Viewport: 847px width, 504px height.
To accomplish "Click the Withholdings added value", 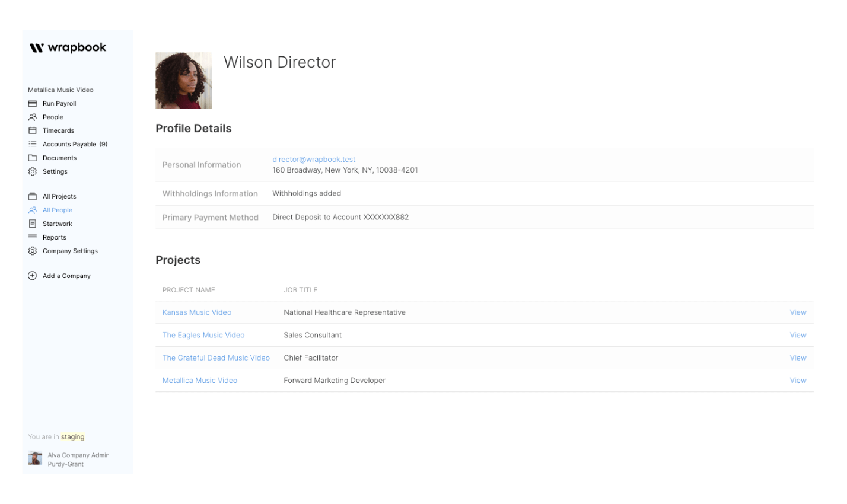I will [307, 193].
